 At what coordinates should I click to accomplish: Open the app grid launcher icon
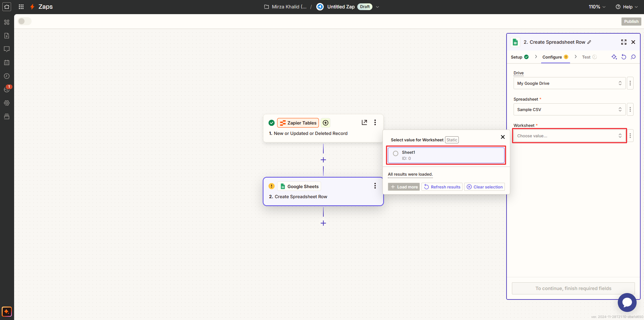coord(21,7)
